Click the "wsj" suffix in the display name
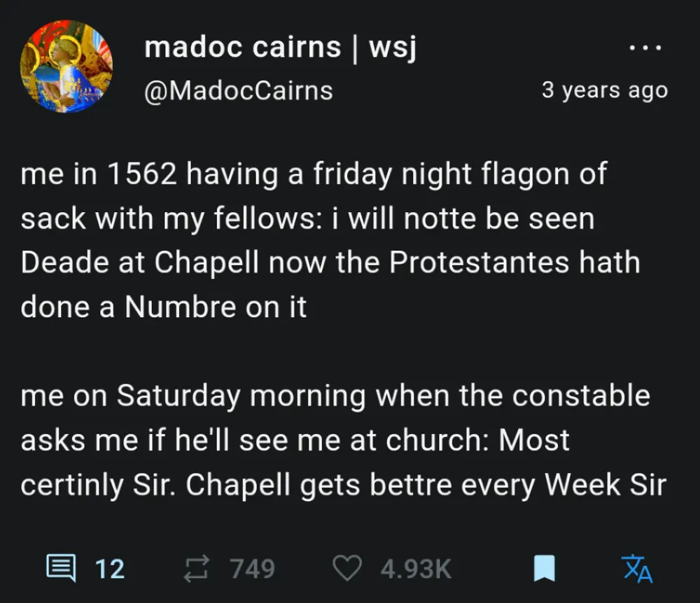The image size is (700, 603). point(392,48)
